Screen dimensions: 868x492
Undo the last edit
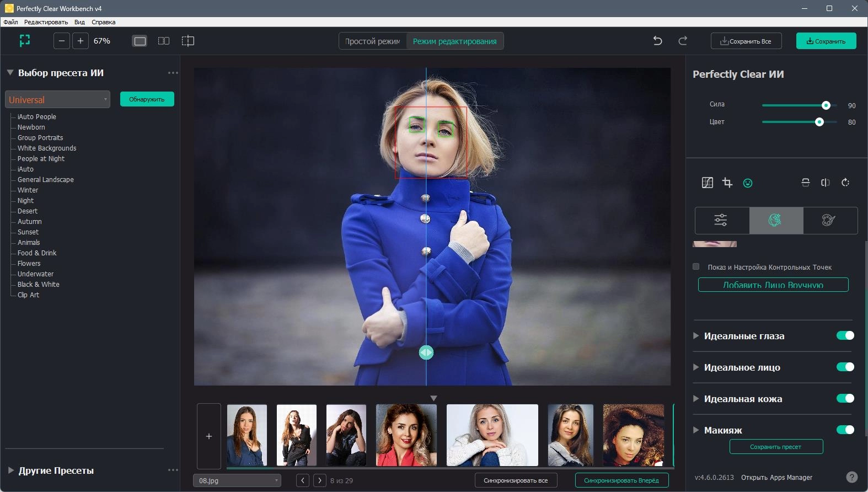coord(657,41)
